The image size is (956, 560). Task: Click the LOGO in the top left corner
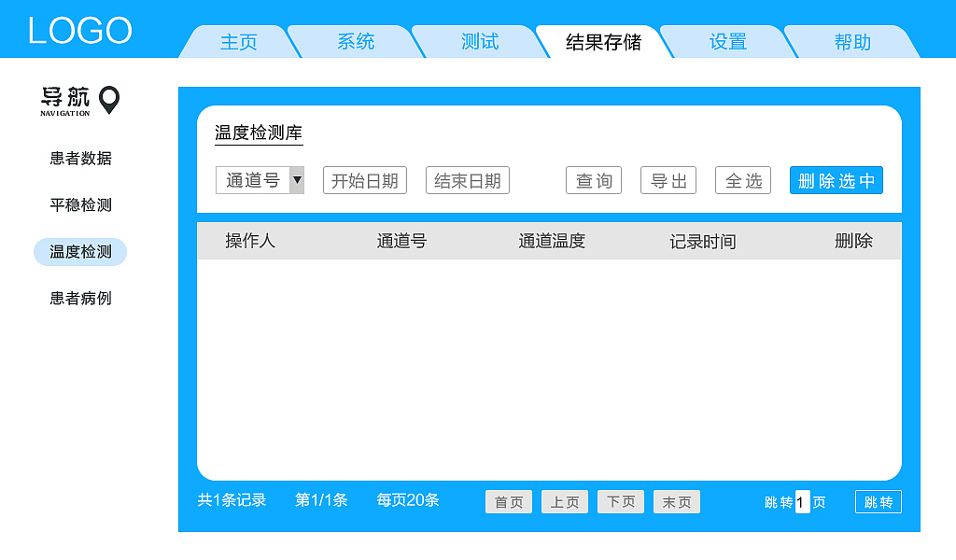(x=79, y=30)
